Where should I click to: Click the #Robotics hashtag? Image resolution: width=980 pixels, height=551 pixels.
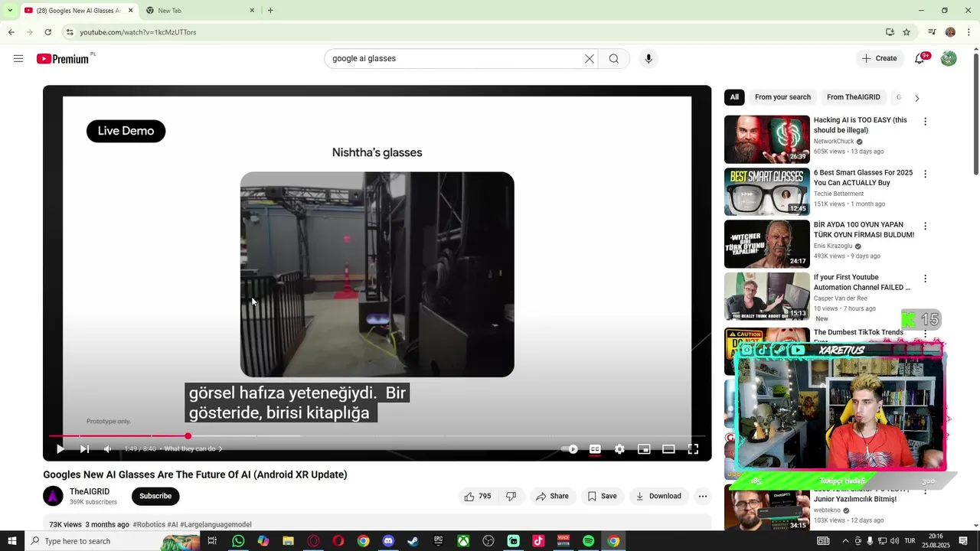point(149,525)
